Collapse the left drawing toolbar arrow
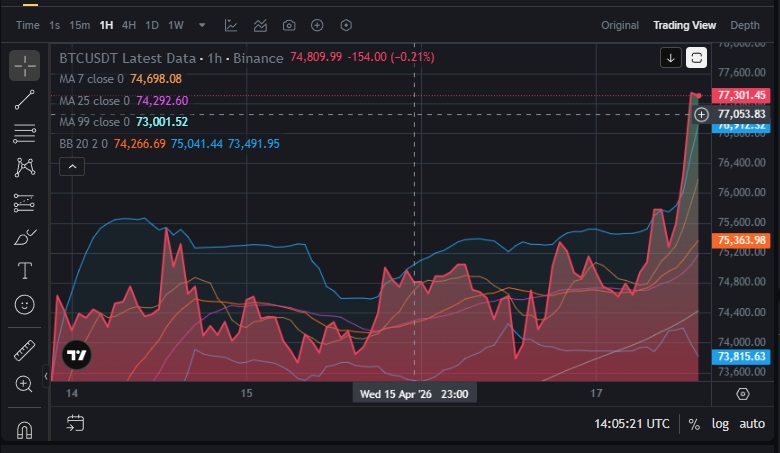The width and height of the screenshot is (780, 453). pyautogui.click(x=46, y=377)
